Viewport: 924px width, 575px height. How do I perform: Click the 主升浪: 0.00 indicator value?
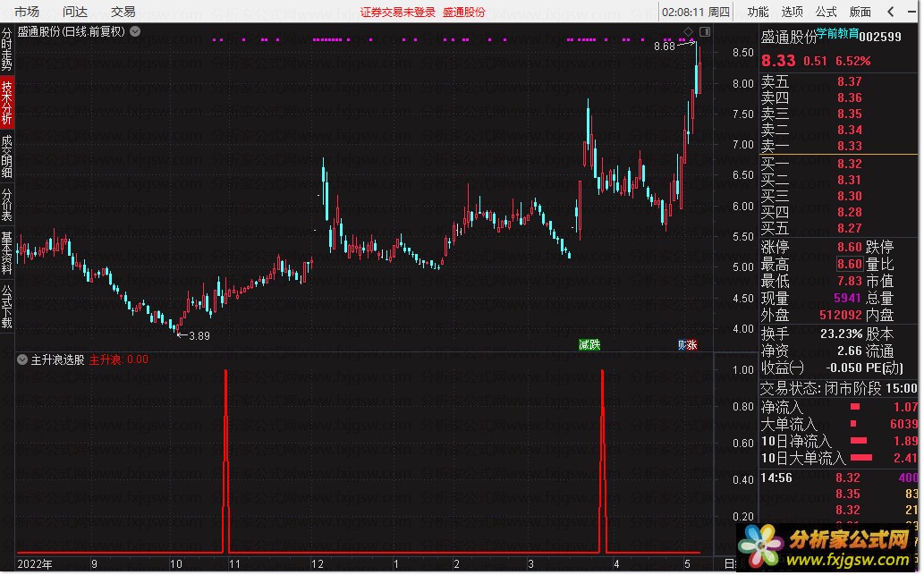point(118,359)
